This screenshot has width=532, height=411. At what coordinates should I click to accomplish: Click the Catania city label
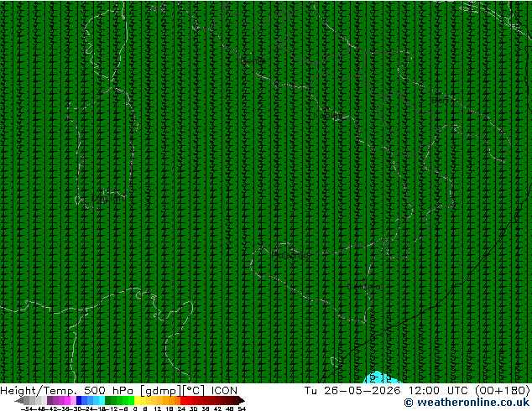coord(363,287)
